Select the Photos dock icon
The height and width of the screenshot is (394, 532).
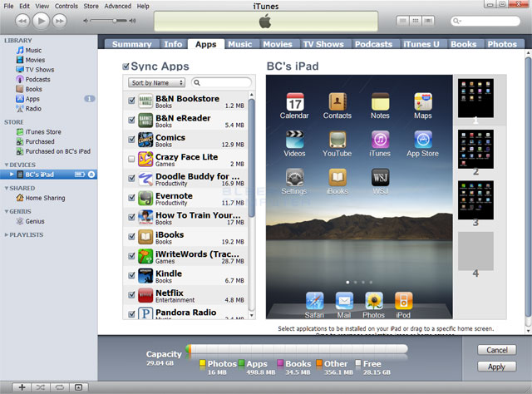tap(374, 301)
